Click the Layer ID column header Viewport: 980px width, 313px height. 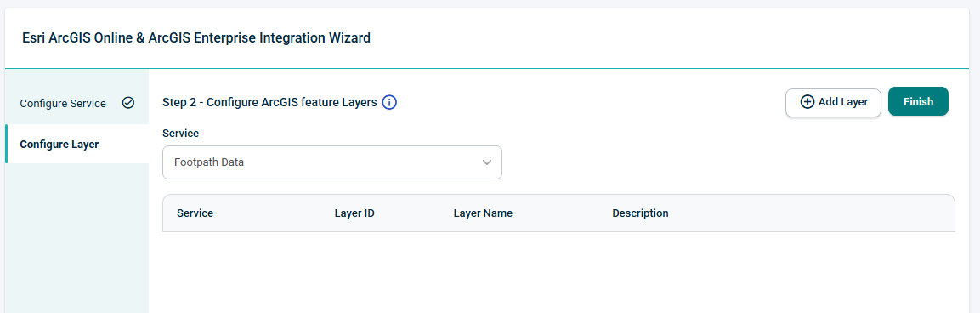(354, 213)
